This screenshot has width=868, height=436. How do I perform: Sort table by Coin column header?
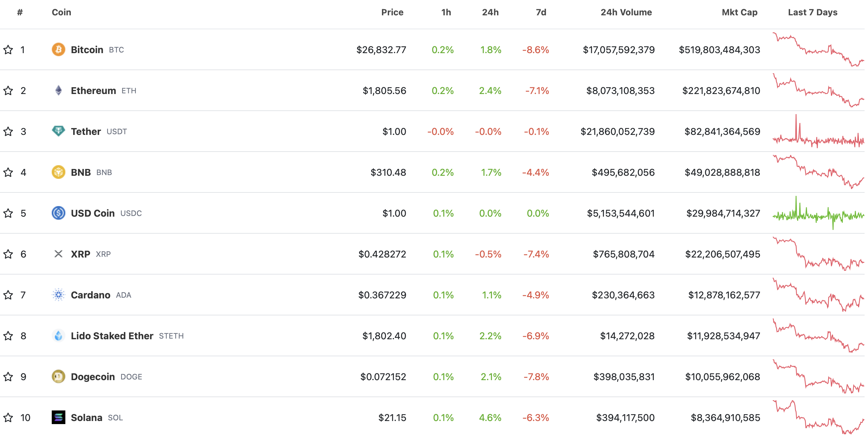pyautogui.click(x=61, y=12)
